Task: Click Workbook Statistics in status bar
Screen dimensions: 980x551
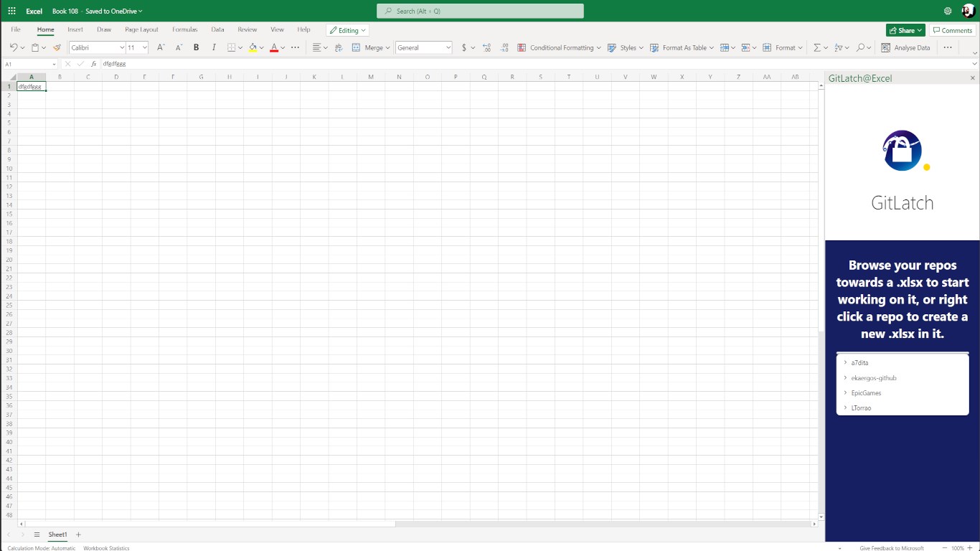Action: (x=106, y=547)
